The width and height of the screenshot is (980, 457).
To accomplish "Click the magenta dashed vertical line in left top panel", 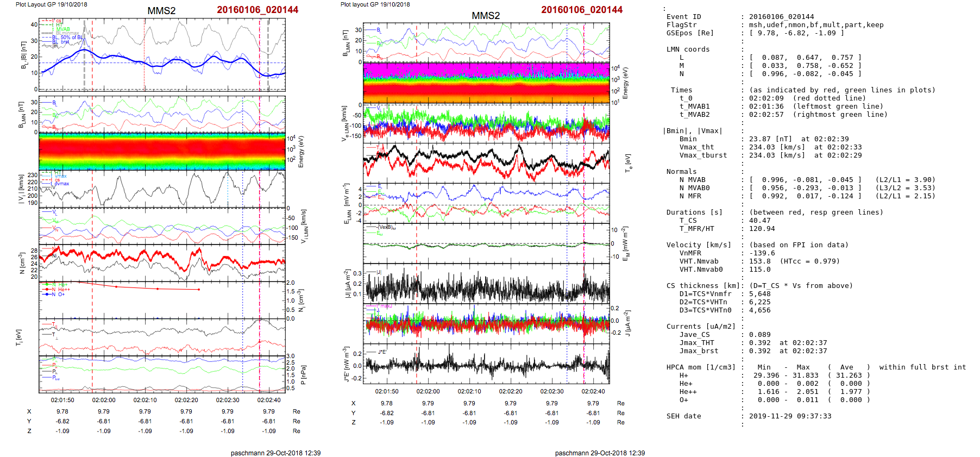I will coord(260,54).
